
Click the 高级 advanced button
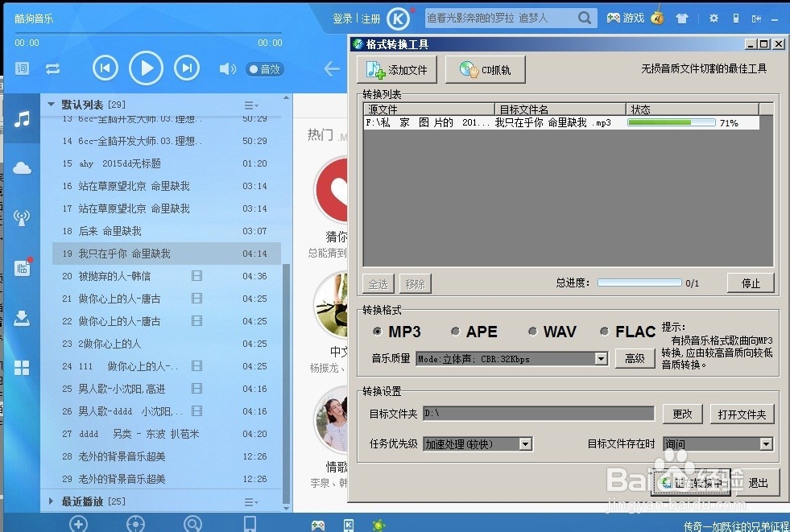click(x=635, y=358)
